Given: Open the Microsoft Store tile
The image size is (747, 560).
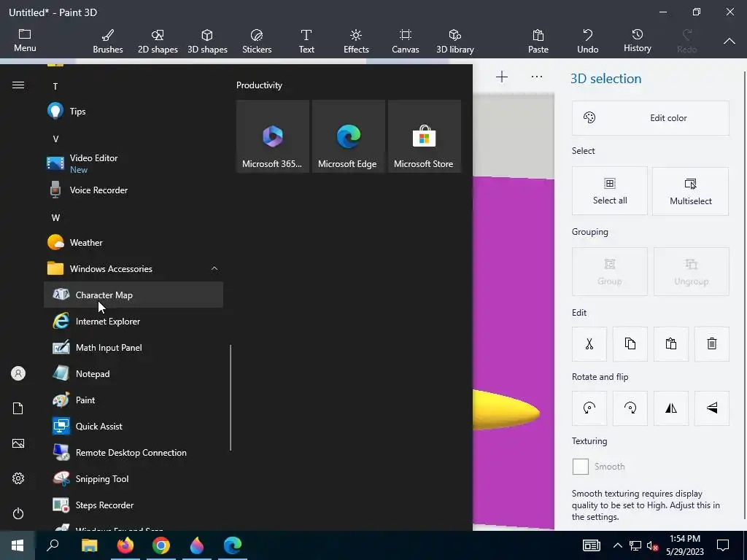Looking at the screenshot, I should 425,136.
